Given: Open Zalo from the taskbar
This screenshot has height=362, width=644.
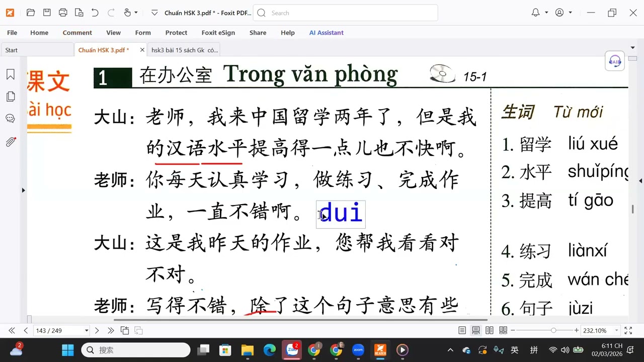Looking at the screenshot, I should point(292,350).
